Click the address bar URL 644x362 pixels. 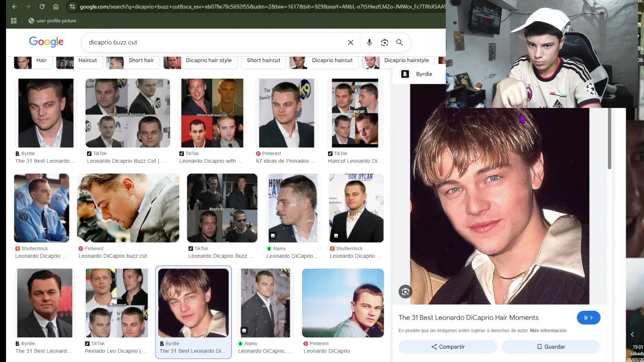tap(262, 7)
